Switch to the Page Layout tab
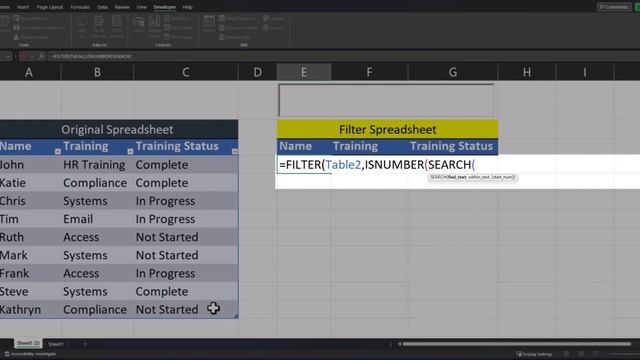 [x=49, y=7]
